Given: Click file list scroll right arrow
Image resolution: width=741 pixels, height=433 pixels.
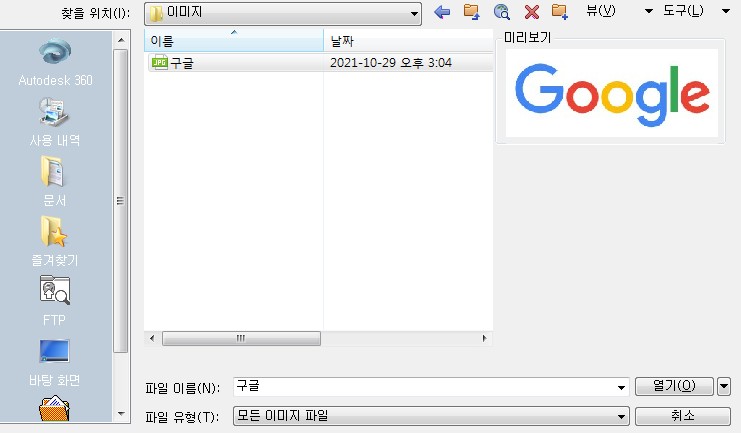Looking at the screenshot, I should 484,338.
